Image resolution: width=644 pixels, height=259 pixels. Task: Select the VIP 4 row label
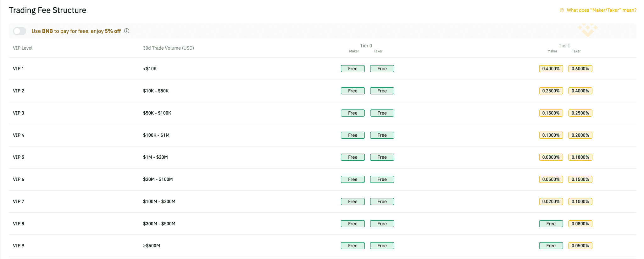(19, 135)
